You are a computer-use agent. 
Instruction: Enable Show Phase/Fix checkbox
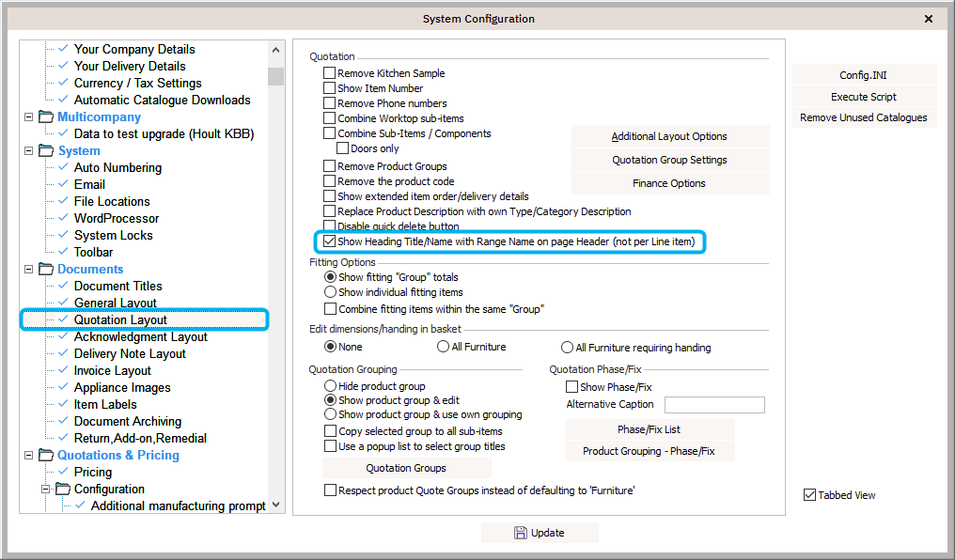[571, 386]
